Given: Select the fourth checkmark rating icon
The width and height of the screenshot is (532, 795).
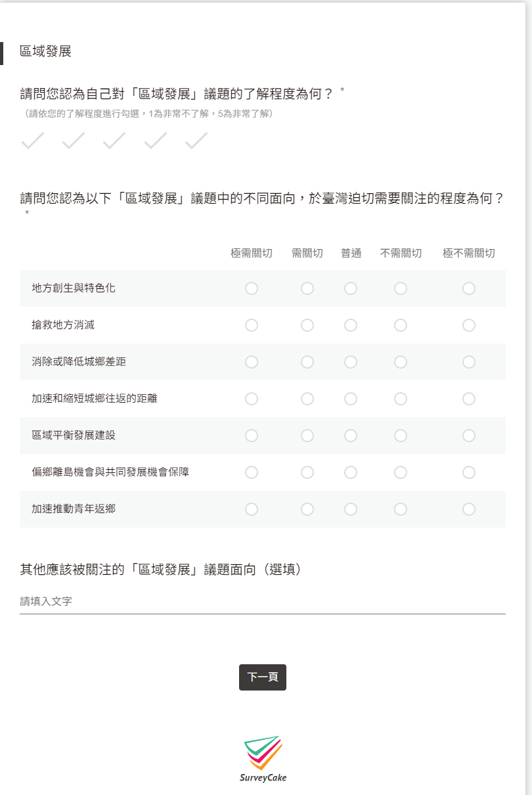Looking at the screenshot, I should [156, 141].
